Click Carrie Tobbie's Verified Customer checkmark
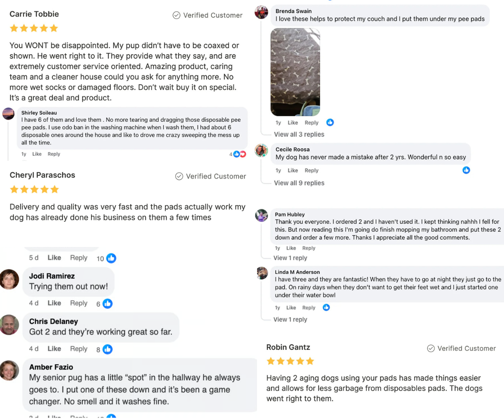This screenshot has width=504, height=420. pyautogui.click(x=176, y=16)
